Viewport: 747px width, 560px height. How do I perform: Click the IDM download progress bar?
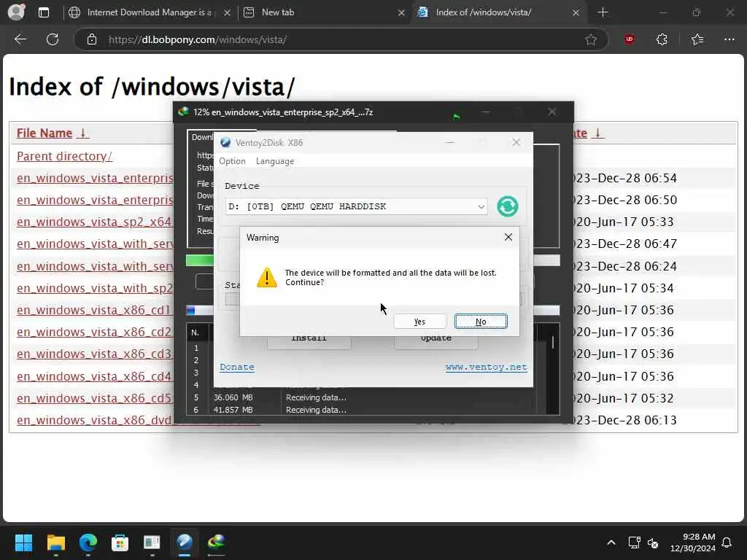coord(200,260)
